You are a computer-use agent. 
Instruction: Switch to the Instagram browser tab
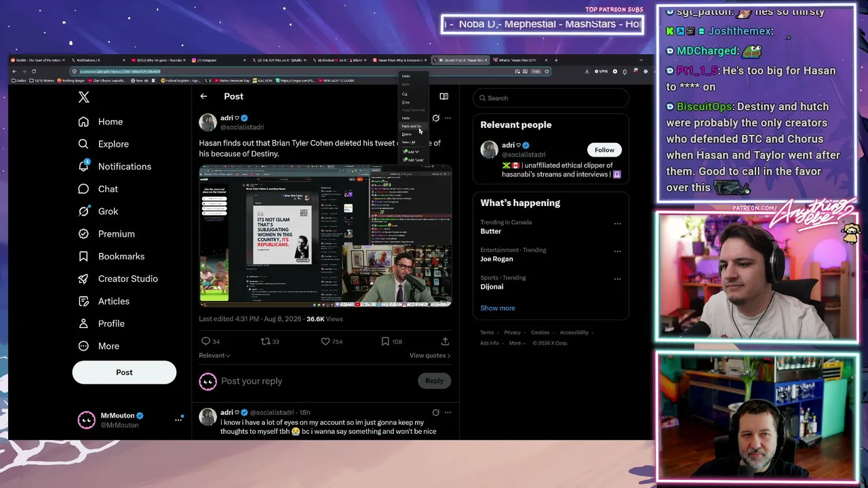pos(218,60)
